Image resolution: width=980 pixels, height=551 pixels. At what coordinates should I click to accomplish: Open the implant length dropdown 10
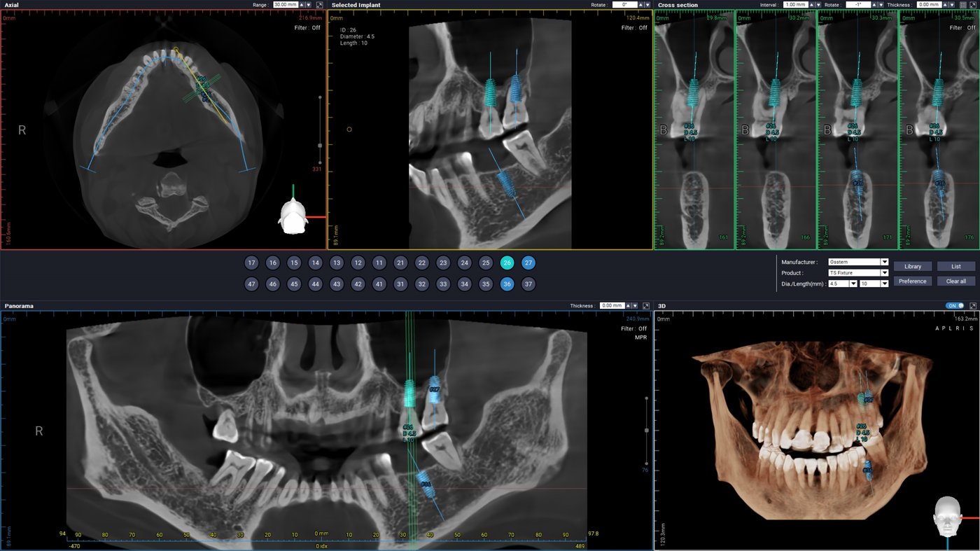pyautogui.click(x=874, y=284)
